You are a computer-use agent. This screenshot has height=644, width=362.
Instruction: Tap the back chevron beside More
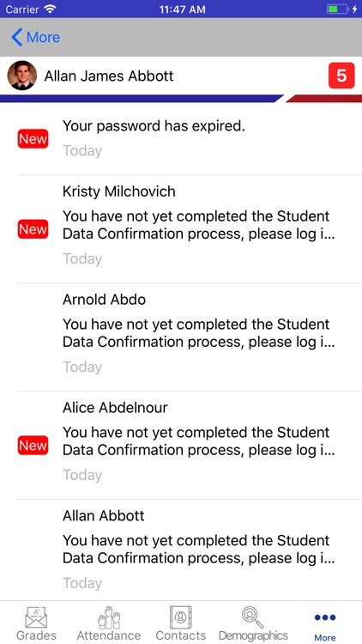pos(17,38)
